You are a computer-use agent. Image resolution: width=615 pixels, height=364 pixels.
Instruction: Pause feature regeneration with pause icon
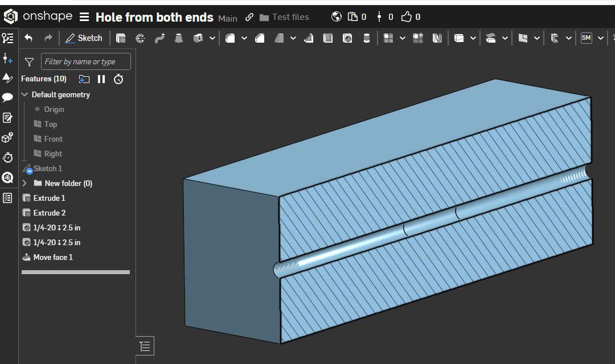tap(101, 79)
